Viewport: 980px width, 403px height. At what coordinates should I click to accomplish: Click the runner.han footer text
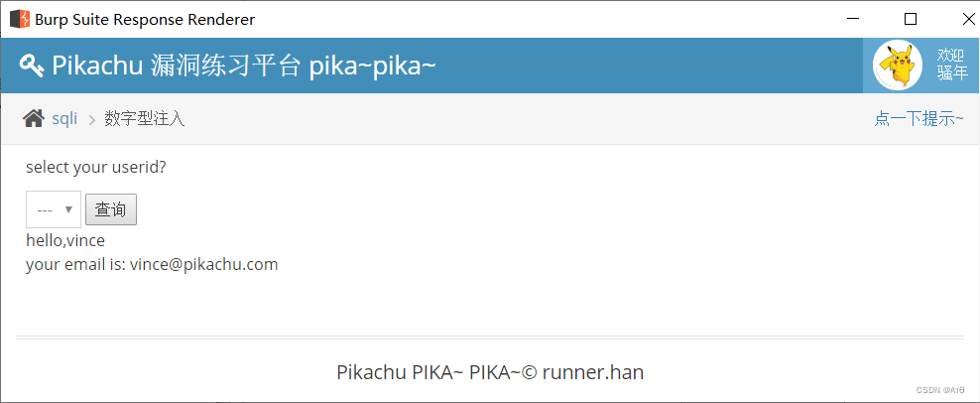(x=592, y=373)
